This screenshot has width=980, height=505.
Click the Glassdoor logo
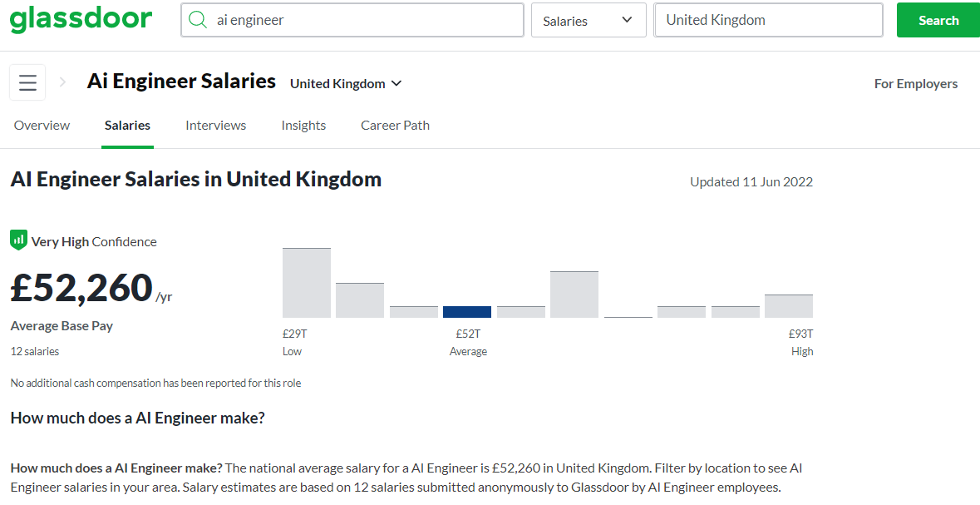coord(81,19)
